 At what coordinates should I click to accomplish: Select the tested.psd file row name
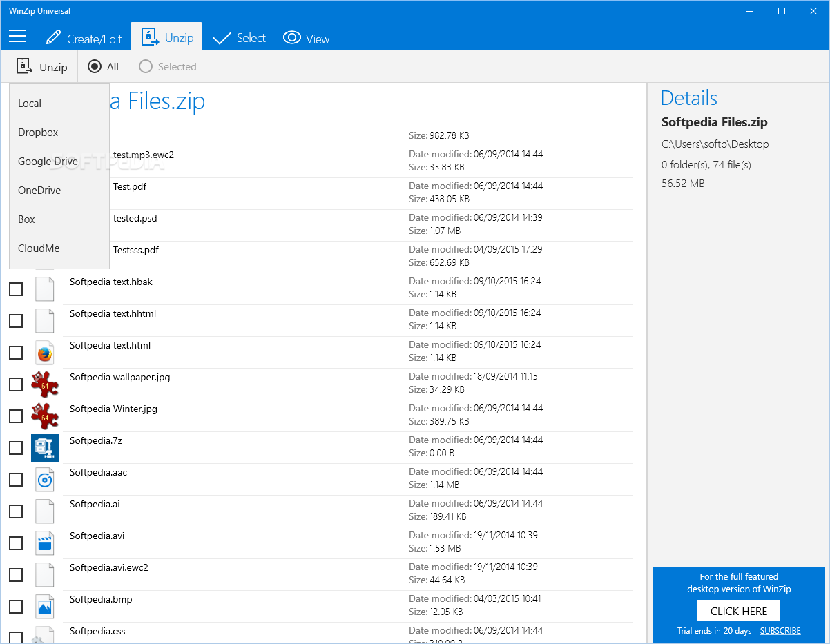(135, 218)
